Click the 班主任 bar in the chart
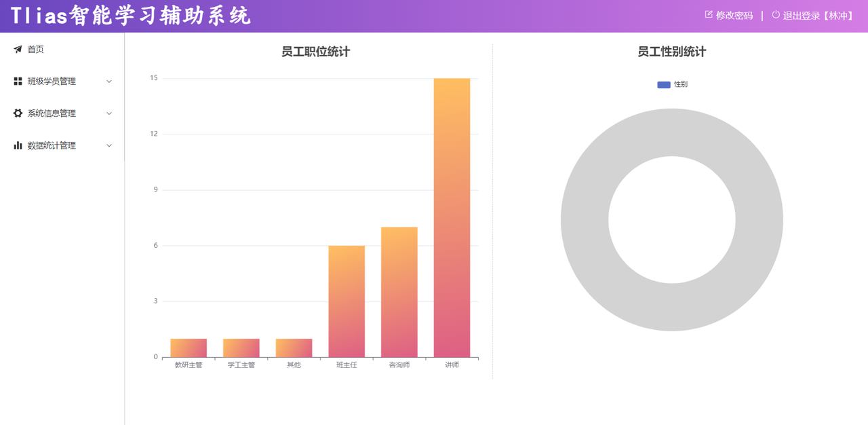This screenshot has width=868, height=425. 347,301
